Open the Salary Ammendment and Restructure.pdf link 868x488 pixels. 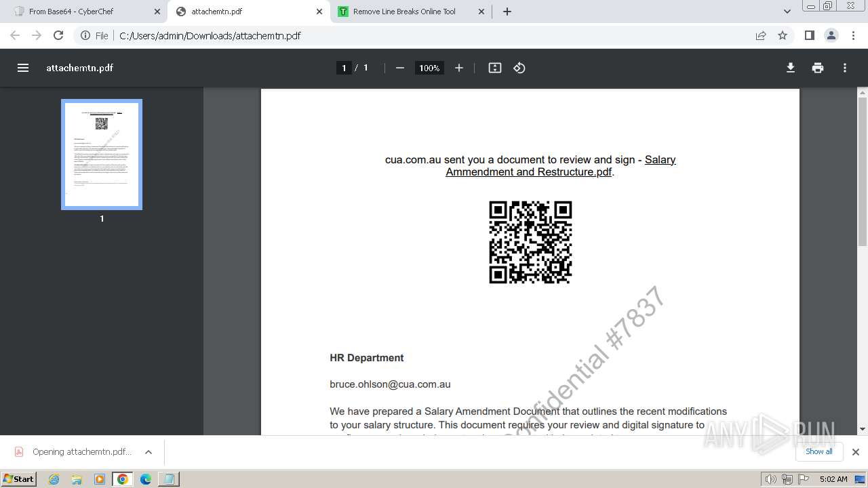[561, 166]
